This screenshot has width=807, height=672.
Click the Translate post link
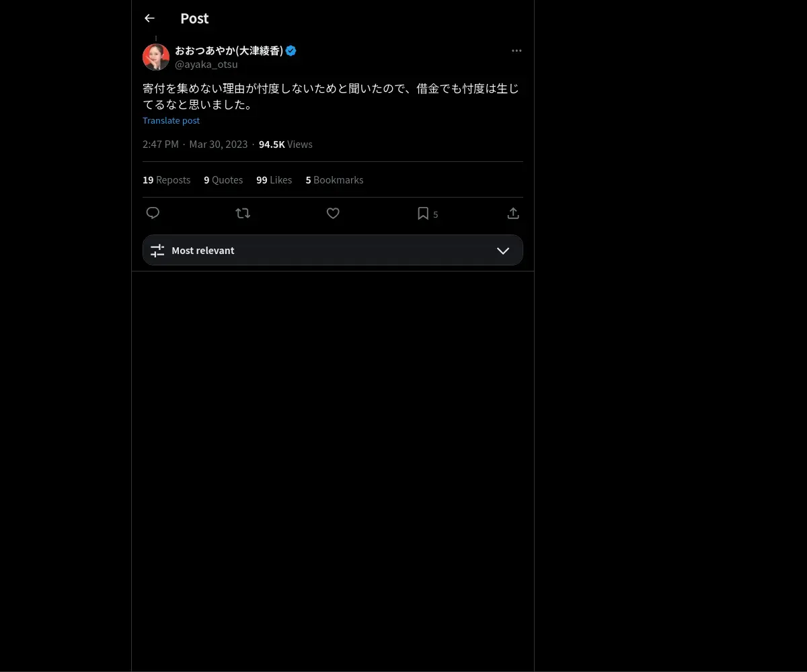point(171,121)
